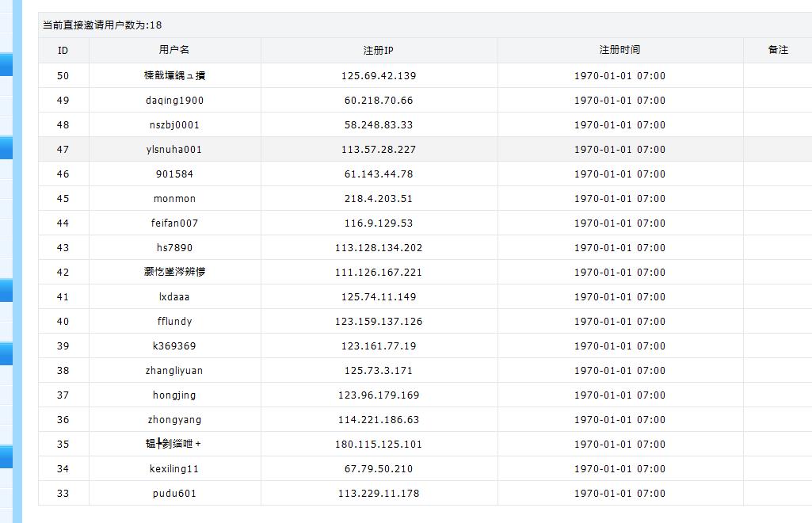Click the pudu601 username cell
812x523 pixels.
click(x=174, y=494)
